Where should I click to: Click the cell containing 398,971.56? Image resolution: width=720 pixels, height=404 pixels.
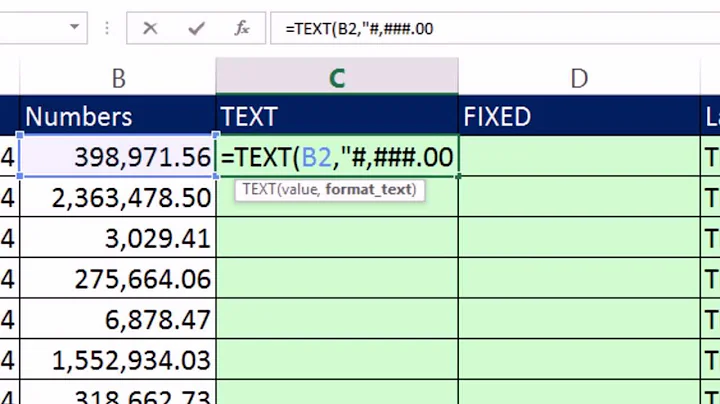118,157
